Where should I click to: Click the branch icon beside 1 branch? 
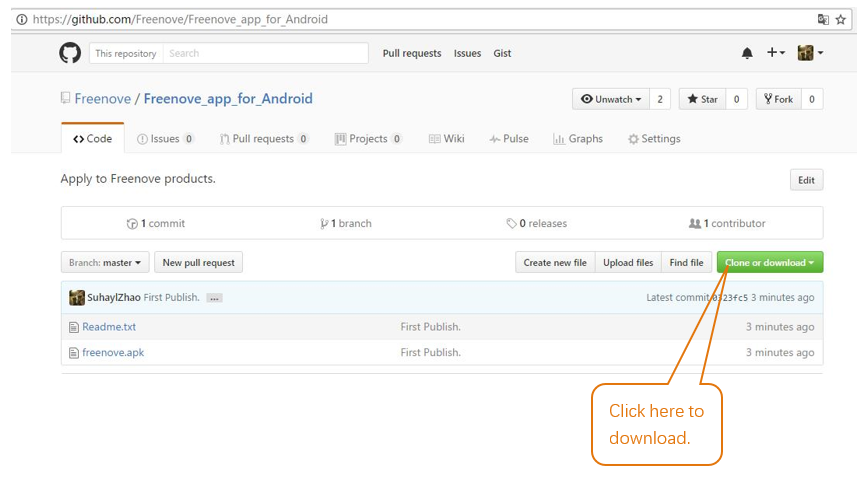click(x=324, y=223)
